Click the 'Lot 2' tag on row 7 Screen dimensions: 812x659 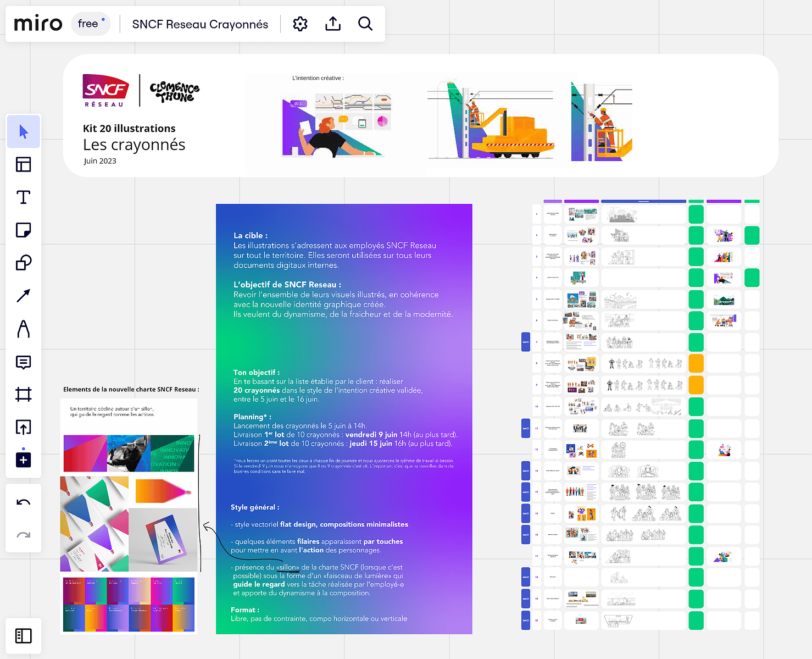pyautogui.click(x=526, y=342)
